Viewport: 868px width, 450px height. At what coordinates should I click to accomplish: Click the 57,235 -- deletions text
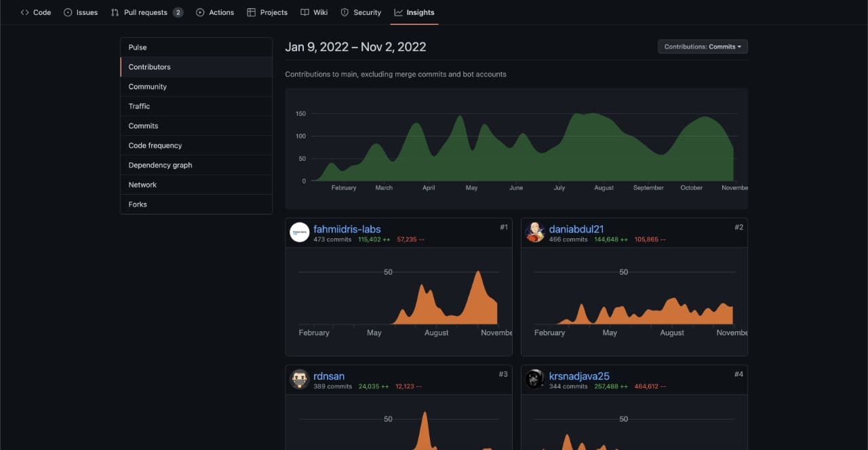pyautogui.click(x=410, y=240)
